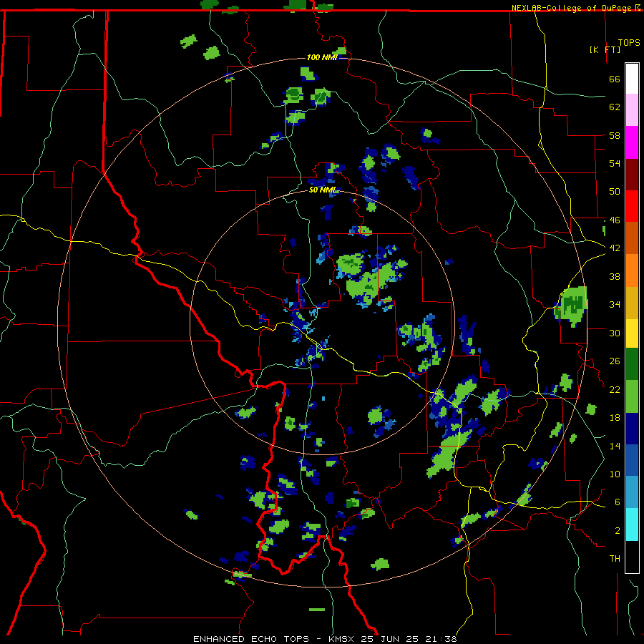This screenshot has height=644, width=644.
Task: Click the 'NEXLAB-College of DuPage' header text
Action: point(572,8)
